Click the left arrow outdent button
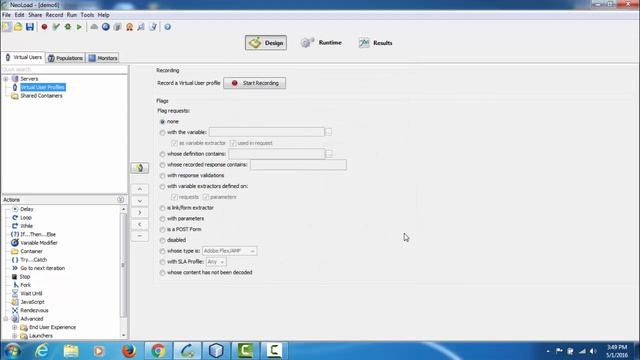The image size is (640, 360). point(140,224)
